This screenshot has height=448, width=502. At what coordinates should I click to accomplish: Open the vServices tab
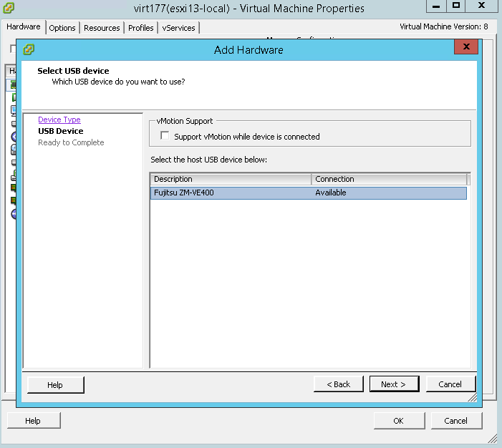click(178, 28)
